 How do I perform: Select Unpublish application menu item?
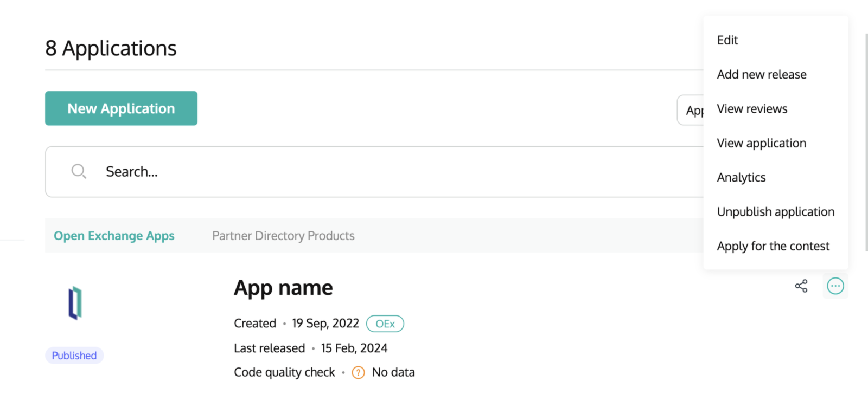[776, 212]
